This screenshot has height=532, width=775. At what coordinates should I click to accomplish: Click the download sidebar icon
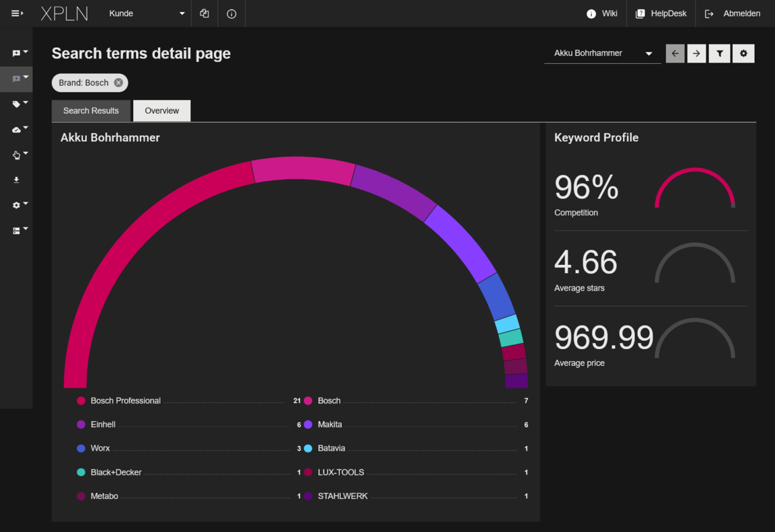[x=16, y=180]
